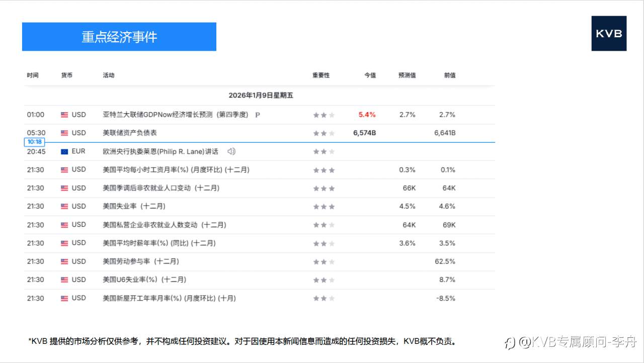Click the 今值 column header

coord(370,75)
